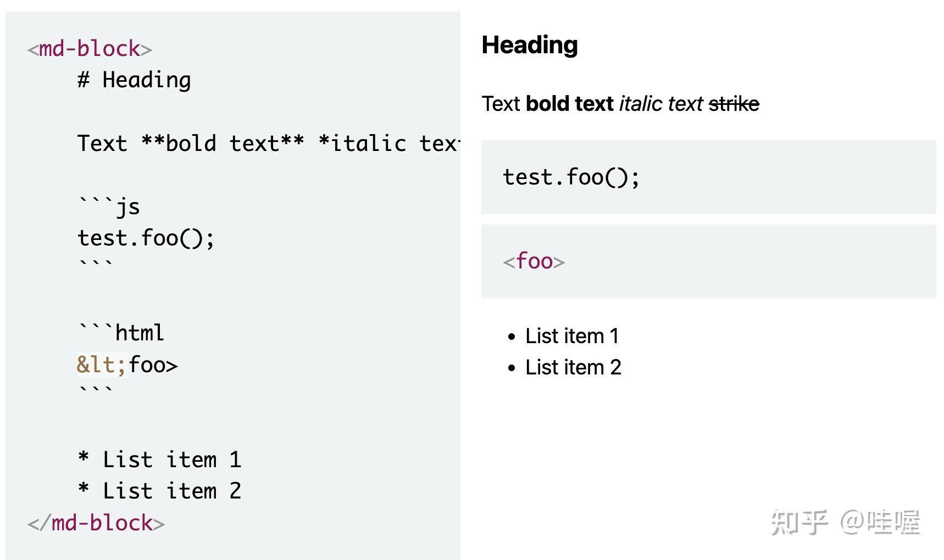Viewport: 944px width, 560px height.
Task: Click the closing </md-block> tag
Action: pos(96,523)
